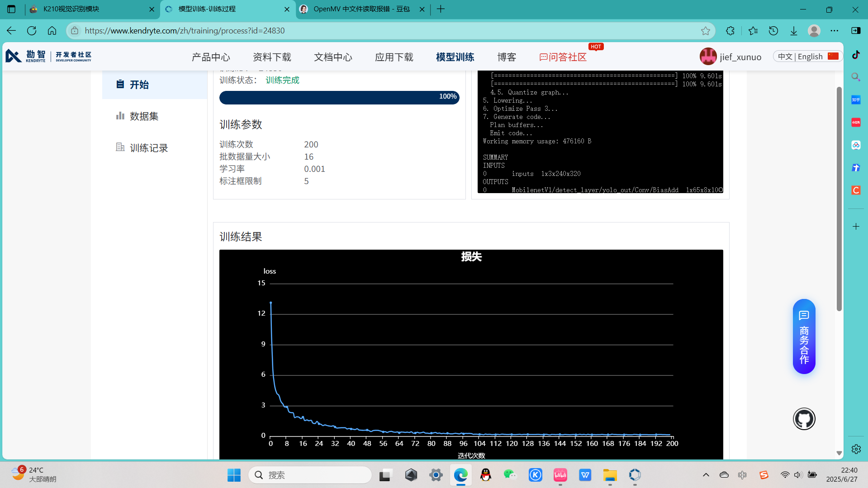
Task: Open the Douyin shortcut in the side panel
Action: tap(855, 55)
